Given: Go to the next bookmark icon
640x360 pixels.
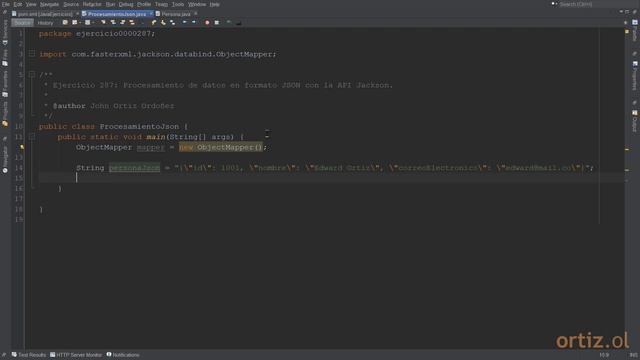Looking at the screenshot, I should pos(163,22).
